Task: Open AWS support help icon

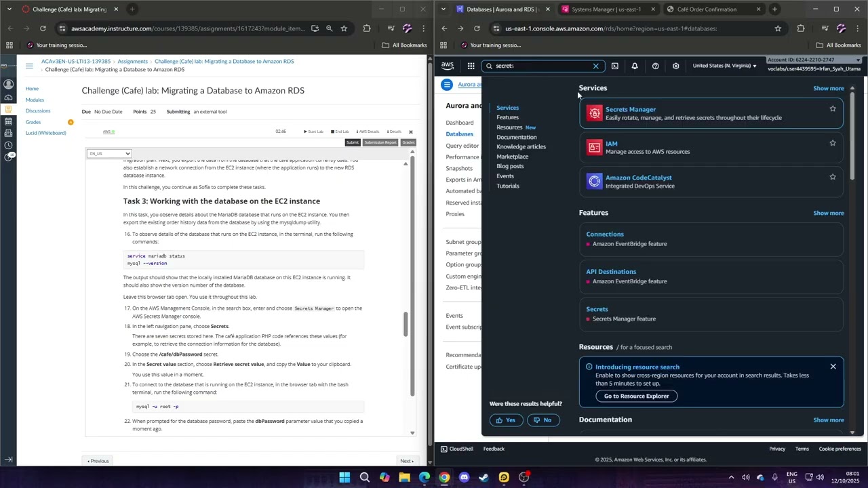Action: coord(655,66)
